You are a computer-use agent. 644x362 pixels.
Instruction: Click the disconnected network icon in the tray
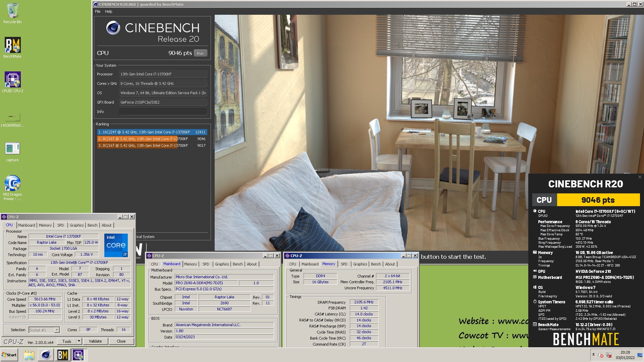coord(609,355)
